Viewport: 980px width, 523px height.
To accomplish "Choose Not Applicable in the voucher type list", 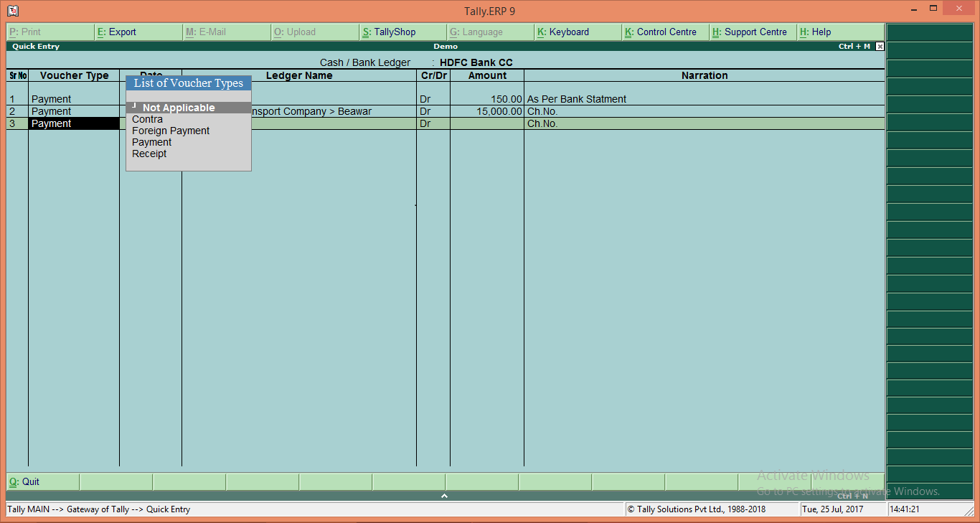I will (x=179, y=107).
